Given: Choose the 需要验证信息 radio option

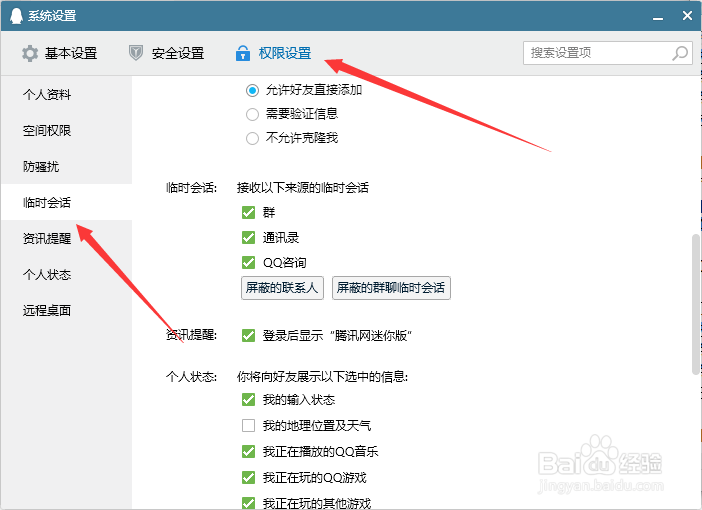Looking at the screenshot, I should (x=252, y=114).
